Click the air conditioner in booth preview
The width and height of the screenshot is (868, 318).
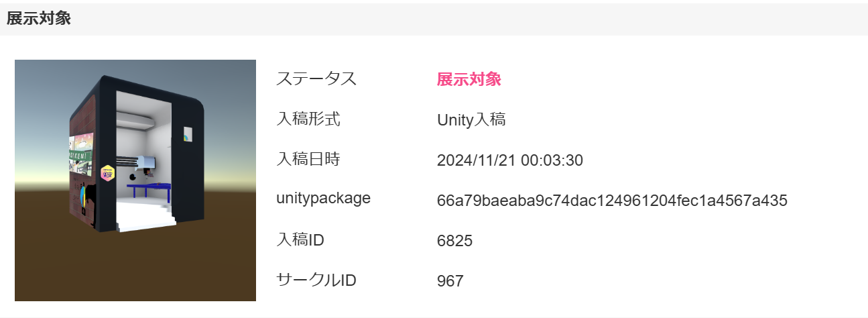point(137,121)
